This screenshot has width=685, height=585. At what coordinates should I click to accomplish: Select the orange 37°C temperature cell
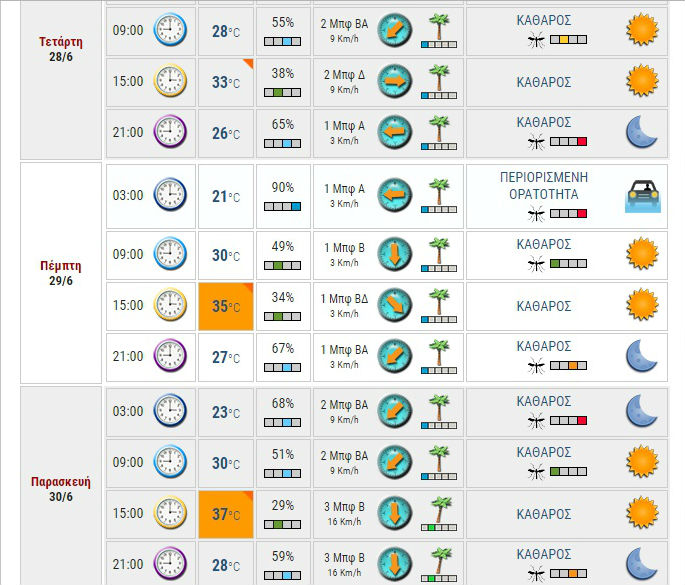(x=226, y=514)
